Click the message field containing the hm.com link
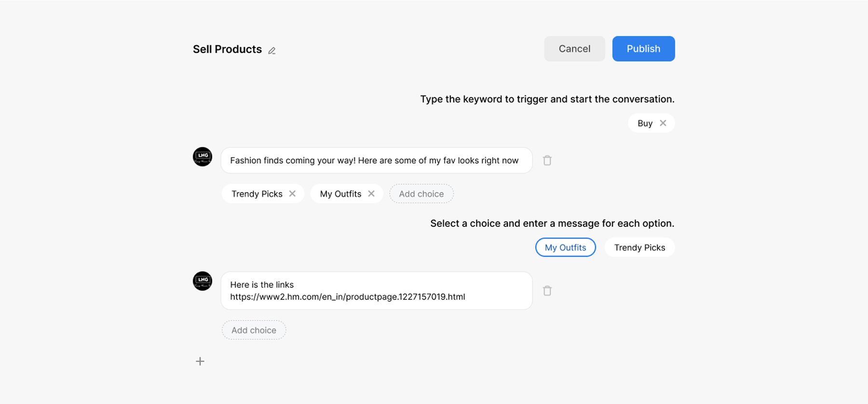 tap(376, 291)
